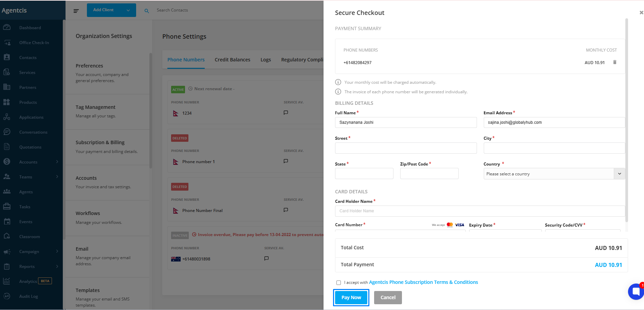Screen dimensions: 644x310
Task: Delete phone number +61482084297 with trash icon
Action: pyautogui.click(x=614, y=62)
